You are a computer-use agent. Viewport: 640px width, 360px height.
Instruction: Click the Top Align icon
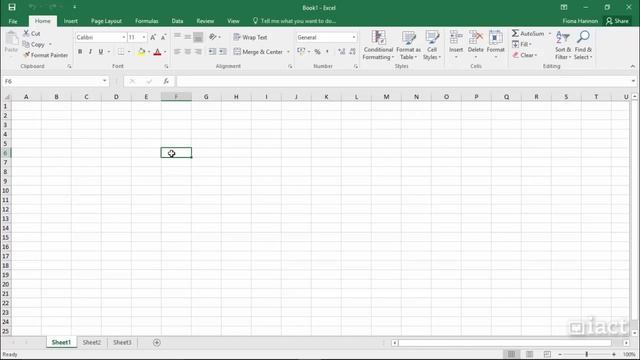[177, 37]
